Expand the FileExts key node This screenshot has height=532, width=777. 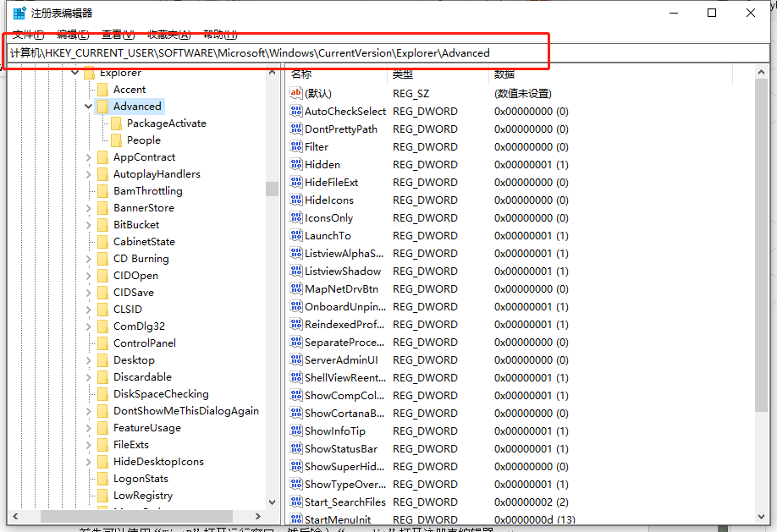coord(89,445)
